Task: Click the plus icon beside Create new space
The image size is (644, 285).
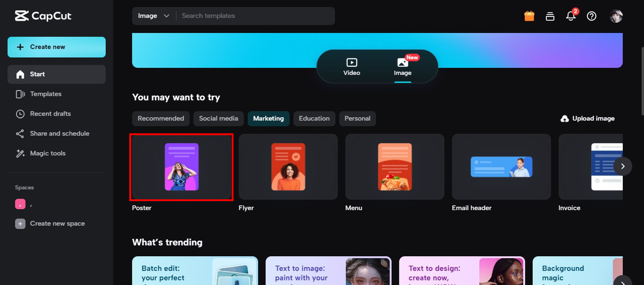Action: [x=20, y=224]
